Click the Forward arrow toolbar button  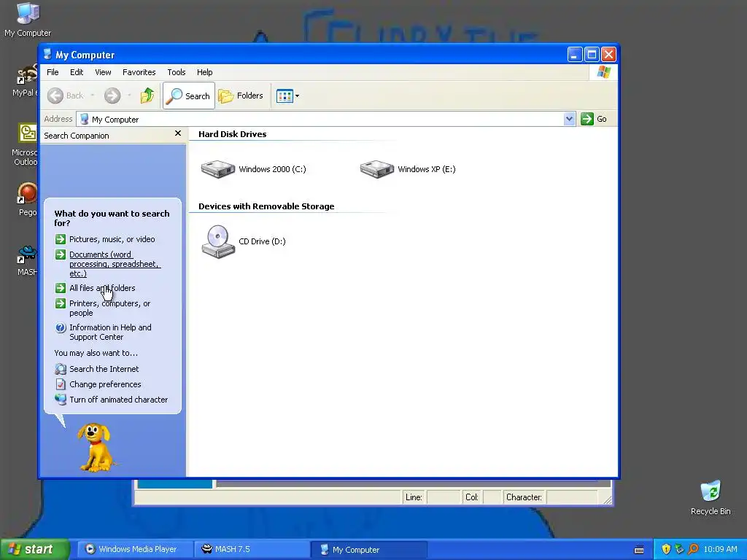[112, 96]
